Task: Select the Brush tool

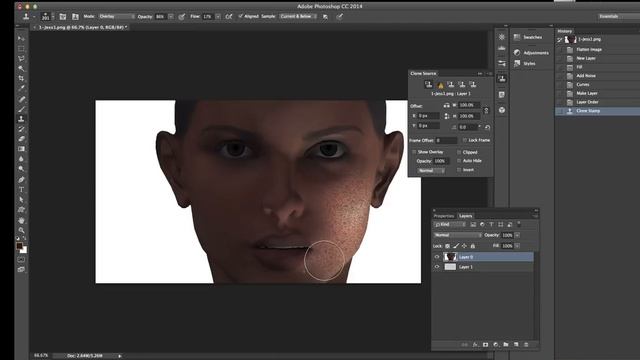Action: (x=21, y=109)
